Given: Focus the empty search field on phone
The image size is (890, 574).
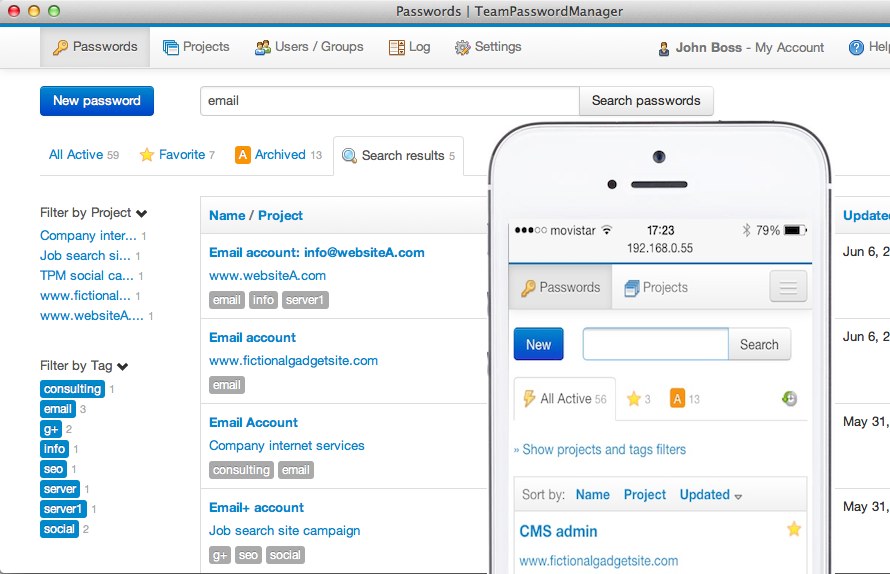Looking at the screenshot, I should (x=656, y=345).
